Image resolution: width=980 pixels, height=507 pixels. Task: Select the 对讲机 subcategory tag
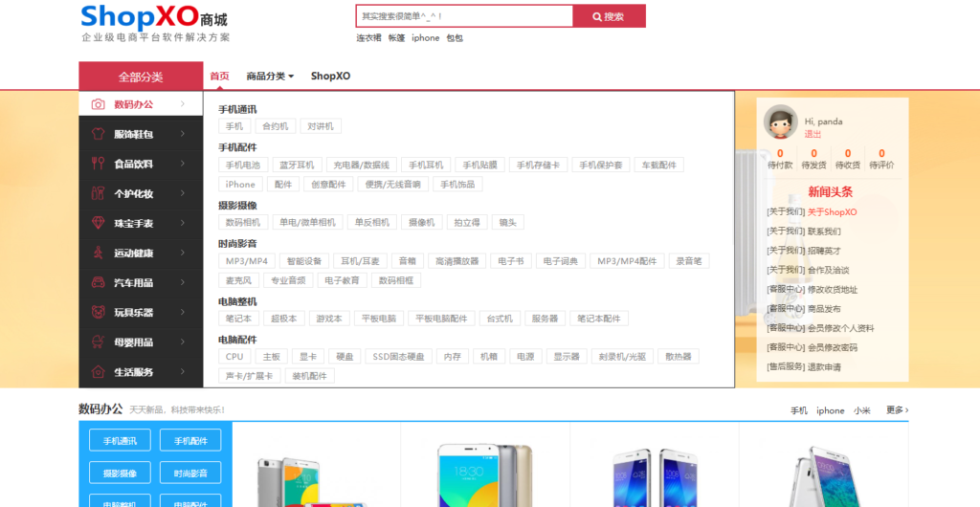point(321,126)
